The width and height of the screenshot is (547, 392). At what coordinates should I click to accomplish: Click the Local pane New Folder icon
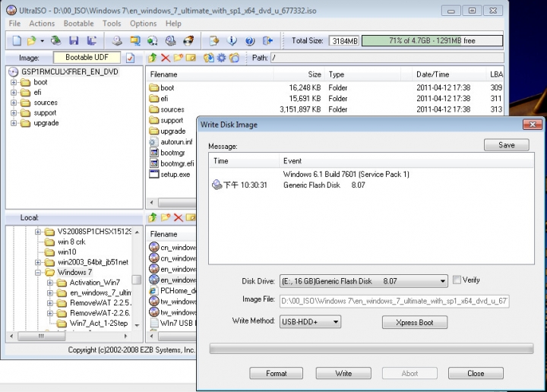(x=166, y=217)
